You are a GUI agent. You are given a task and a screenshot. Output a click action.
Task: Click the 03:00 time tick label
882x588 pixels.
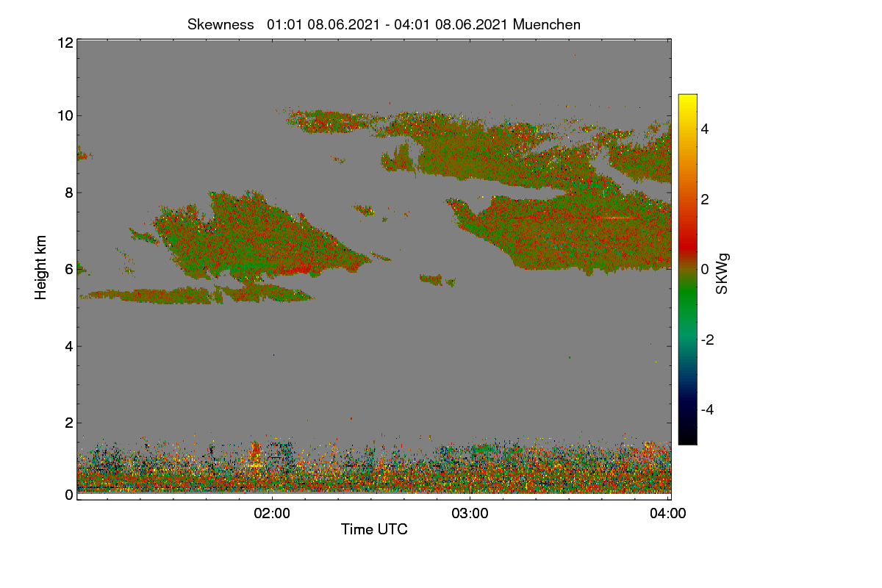coord(470,514)
